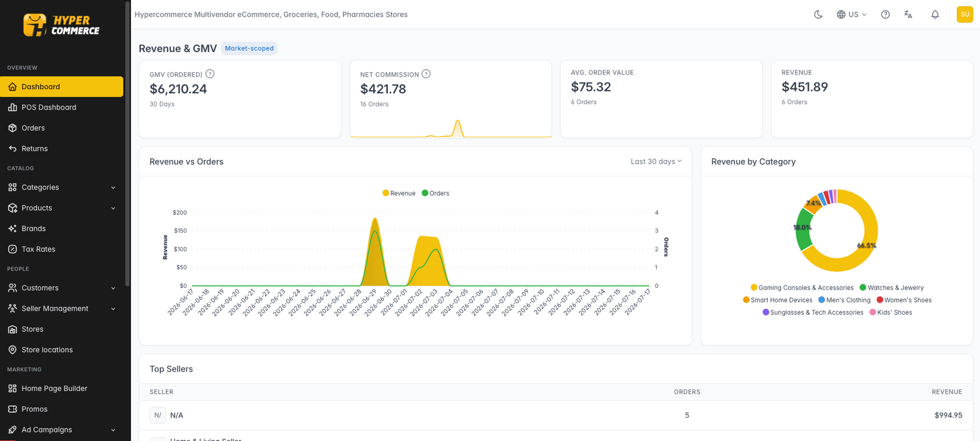Open Tax Rates page
This screenshot has height=441, width=980.
coord(61,249)
